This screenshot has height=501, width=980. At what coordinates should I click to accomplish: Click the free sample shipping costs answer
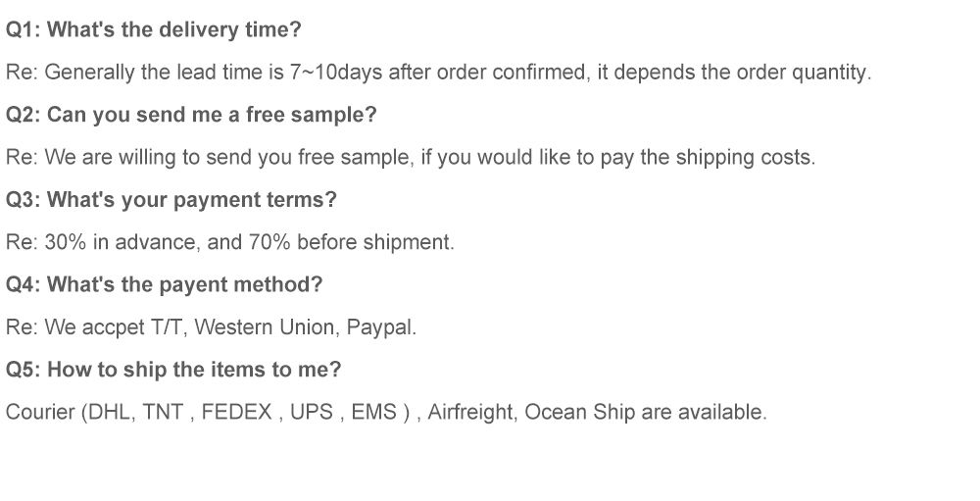tap(410, 158)
